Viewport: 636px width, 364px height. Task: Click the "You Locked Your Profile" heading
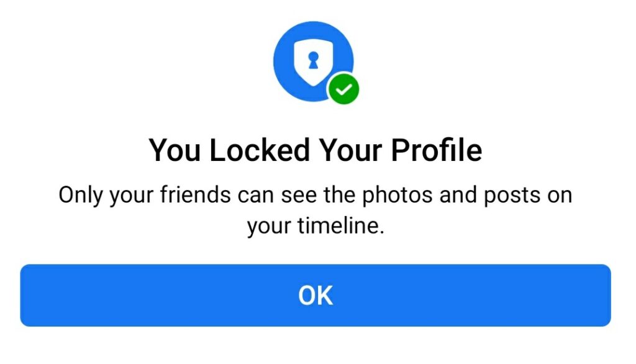coord(315,150)
